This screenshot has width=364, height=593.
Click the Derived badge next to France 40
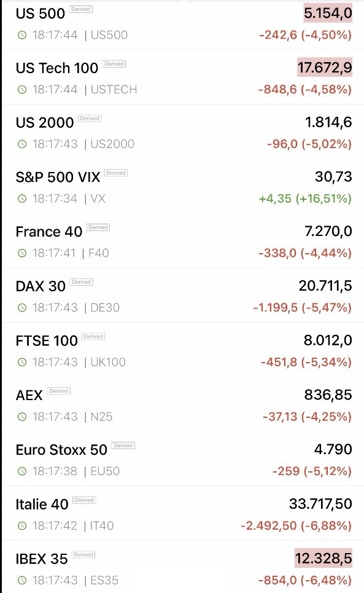(x=98, y=227)
